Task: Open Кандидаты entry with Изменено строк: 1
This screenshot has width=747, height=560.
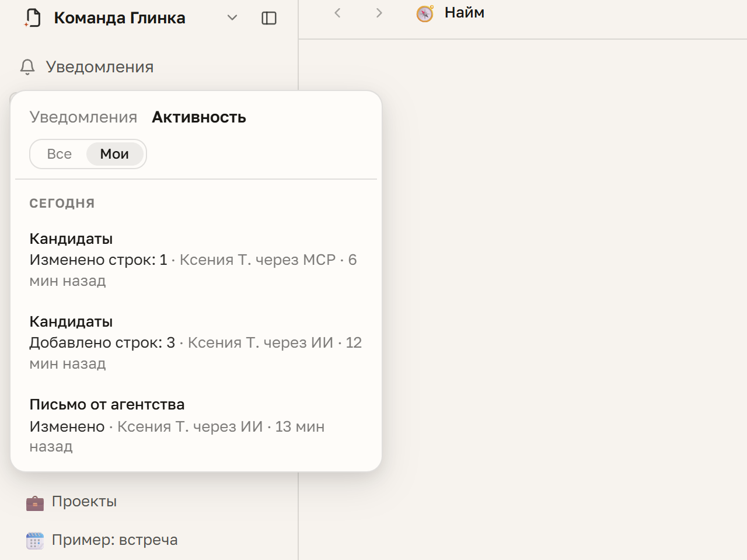Action: point(196,260)
